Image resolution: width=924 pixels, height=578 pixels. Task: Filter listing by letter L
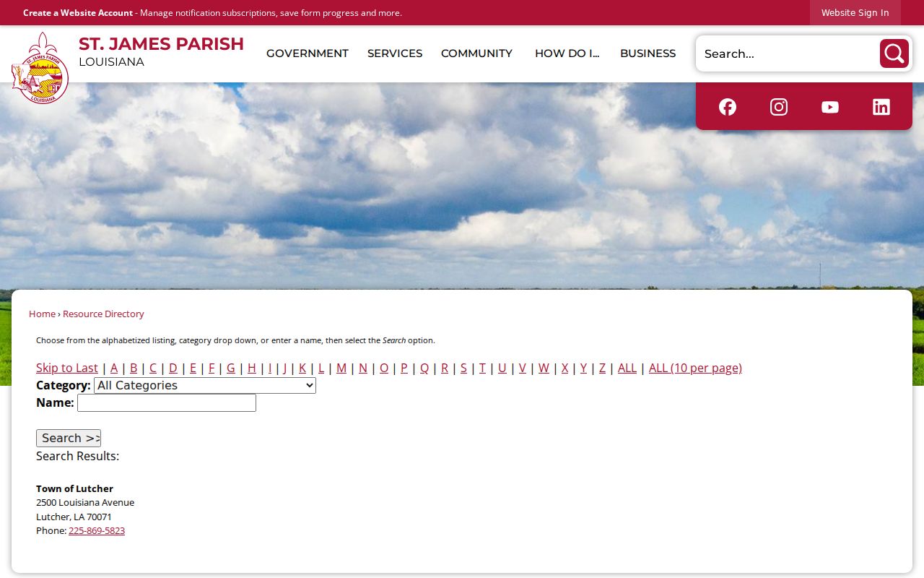pyautogui.click(x=321, y=368)
